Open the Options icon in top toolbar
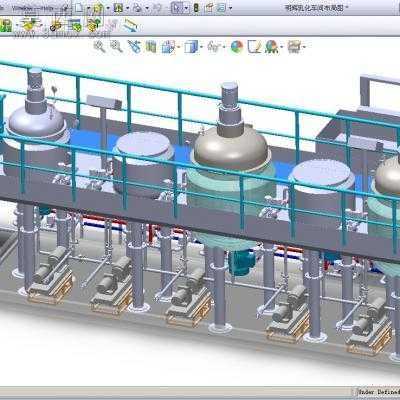The image size is (400, 400). 221,7
